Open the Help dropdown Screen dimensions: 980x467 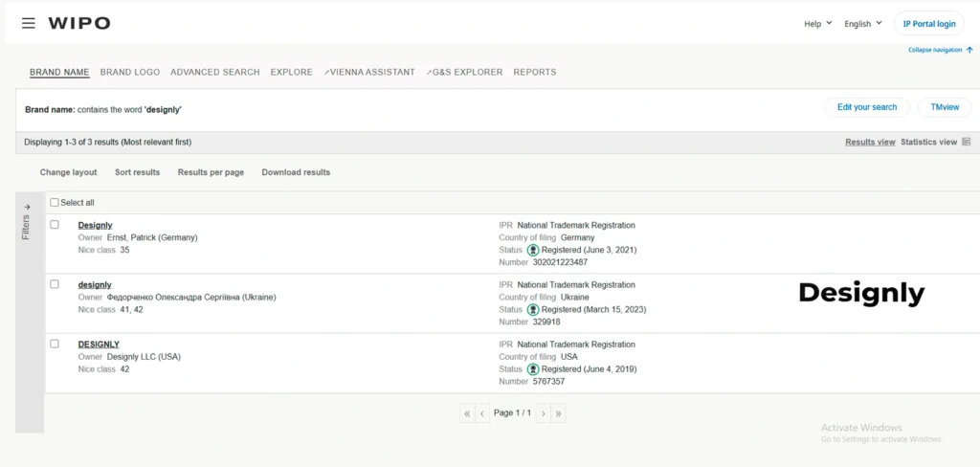(818, 24)
